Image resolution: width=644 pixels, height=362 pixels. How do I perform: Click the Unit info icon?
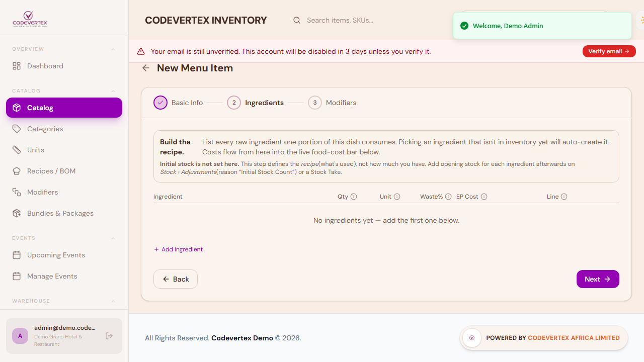[397, 197]
